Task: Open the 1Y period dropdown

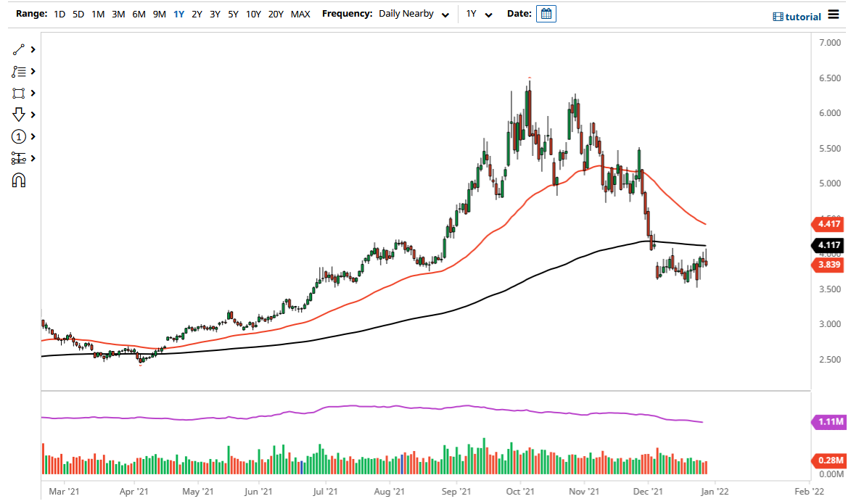Action: (x=479, y=14)
